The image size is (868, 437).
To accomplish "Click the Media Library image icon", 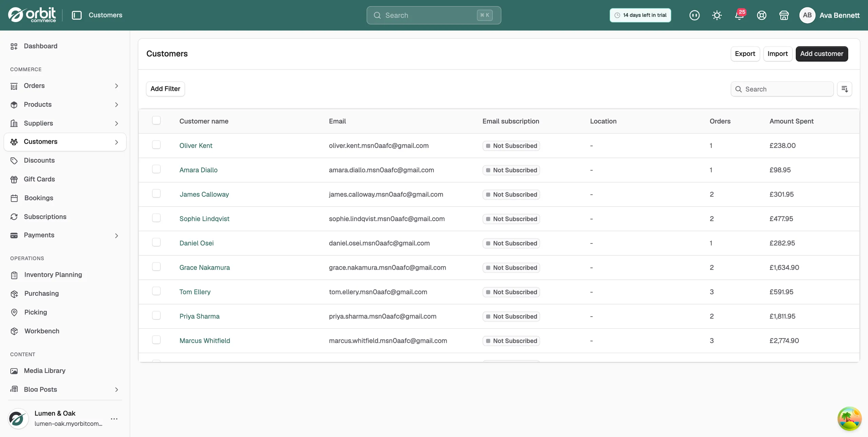I will (14, 371).
